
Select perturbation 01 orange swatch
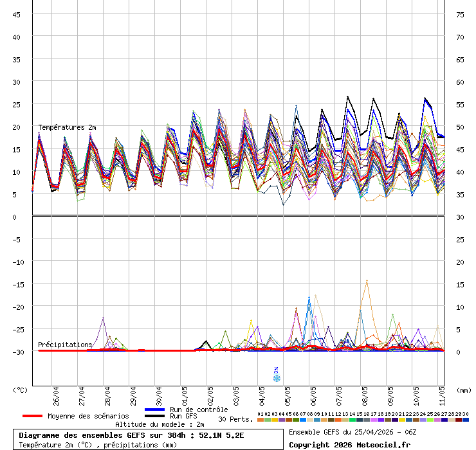click(x=261, y=420)
